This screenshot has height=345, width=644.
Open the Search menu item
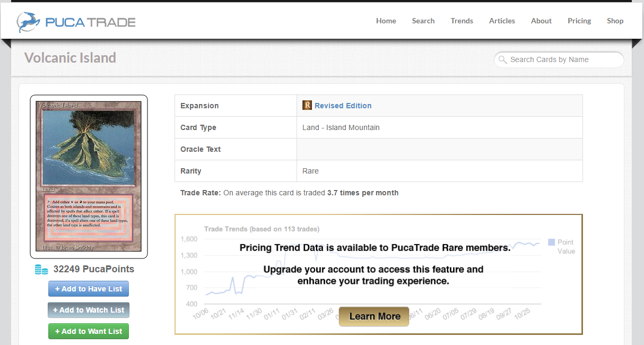click(423, 21)
